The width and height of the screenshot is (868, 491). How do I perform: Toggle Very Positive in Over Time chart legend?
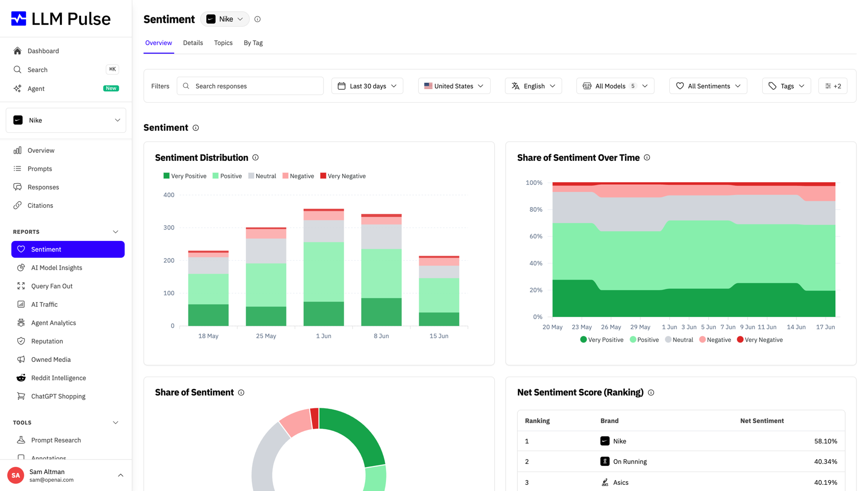tap(602, 340)
